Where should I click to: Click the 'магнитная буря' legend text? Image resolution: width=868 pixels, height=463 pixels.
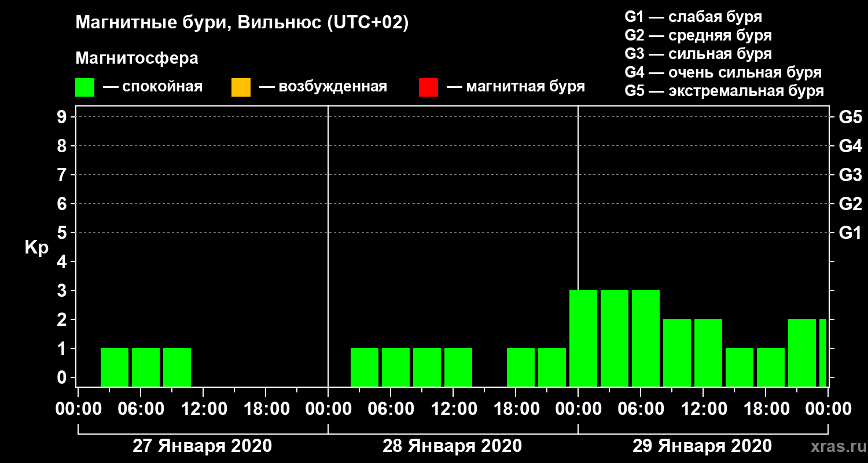525,87
